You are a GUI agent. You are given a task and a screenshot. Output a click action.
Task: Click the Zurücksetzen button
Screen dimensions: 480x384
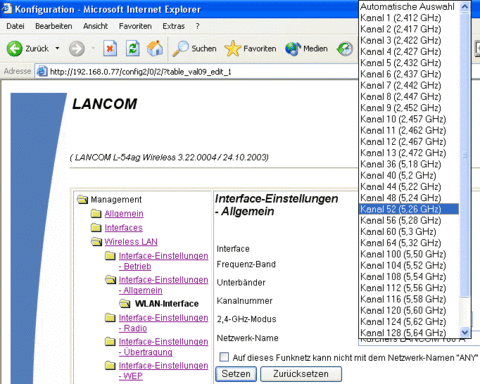pos(301,374)
